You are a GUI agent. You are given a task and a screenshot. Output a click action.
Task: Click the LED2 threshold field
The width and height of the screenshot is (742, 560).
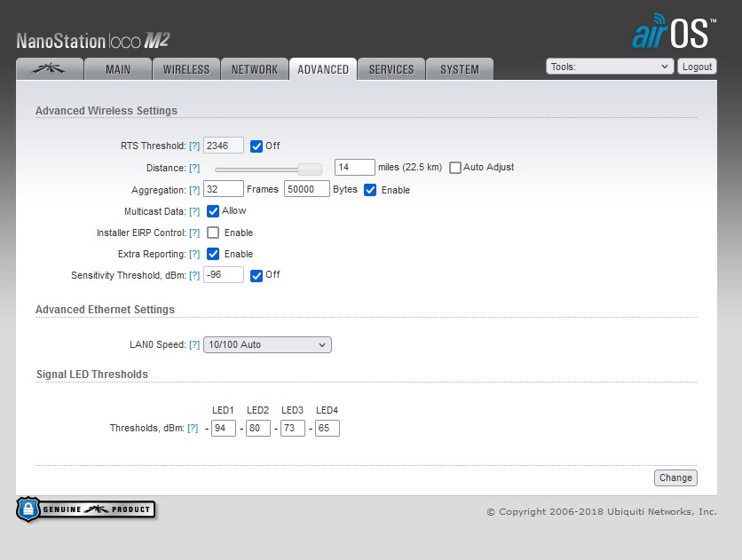[258, 428]
